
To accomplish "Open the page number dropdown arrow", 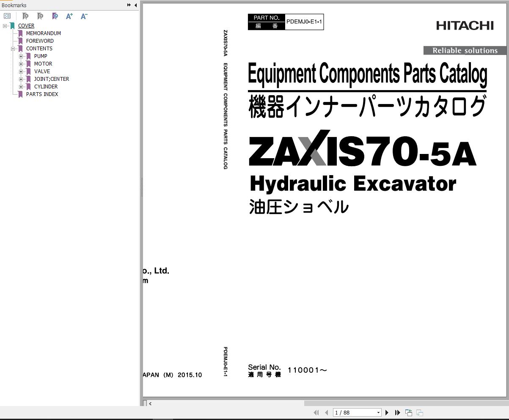I will [378, 413].
